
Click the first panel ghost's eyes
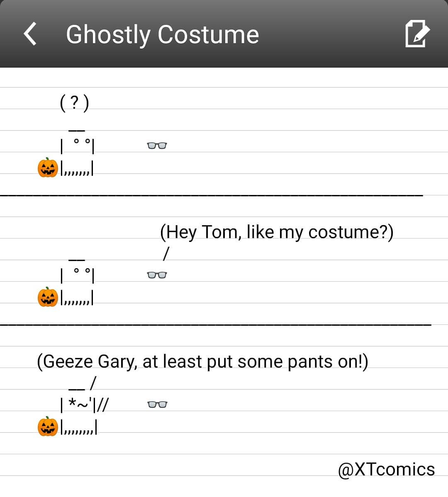[82, 142]
